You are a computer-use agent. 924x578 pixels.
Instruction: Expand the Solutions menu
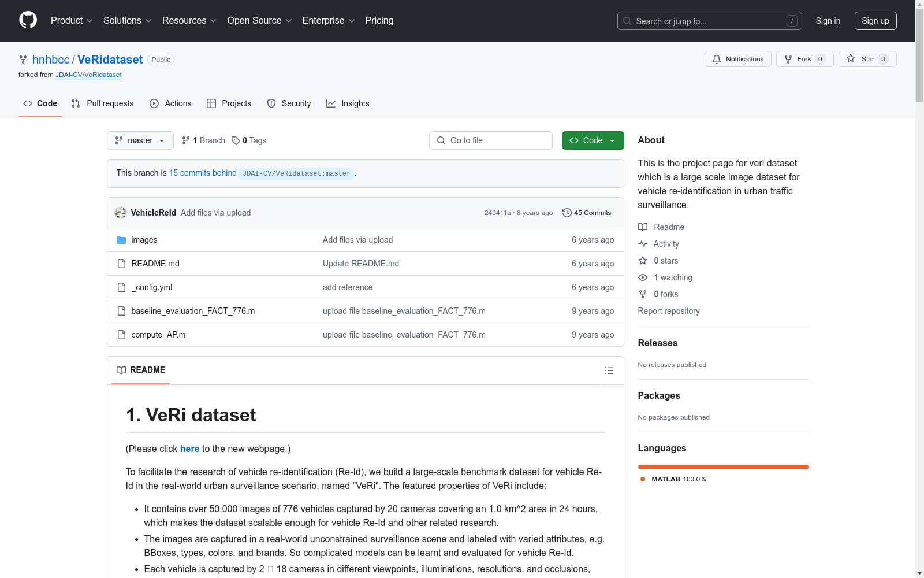point(128,21)
